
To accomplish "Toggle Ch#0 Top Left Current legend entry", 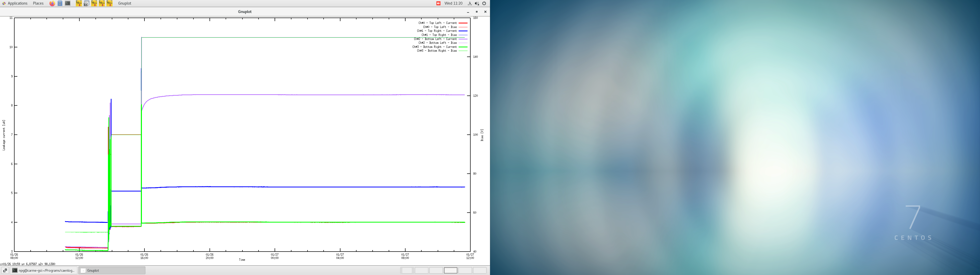I will (437, 23).
